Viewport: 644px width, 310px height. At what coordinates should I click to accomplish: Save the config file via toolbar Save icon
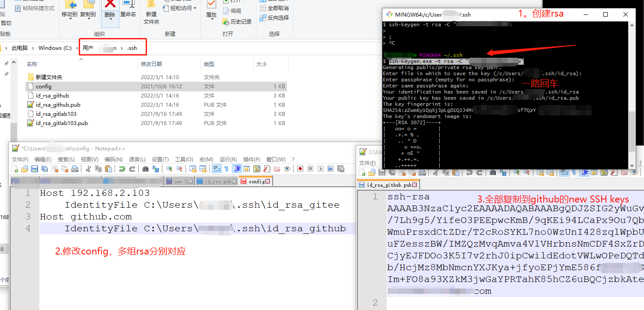pyautogui.click(x=35, y=169)
